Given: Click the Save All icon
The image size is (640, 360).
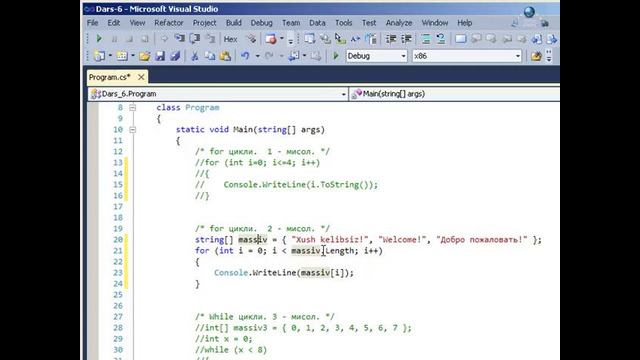Looking at the screenshot, I should [x=176, y=56].
